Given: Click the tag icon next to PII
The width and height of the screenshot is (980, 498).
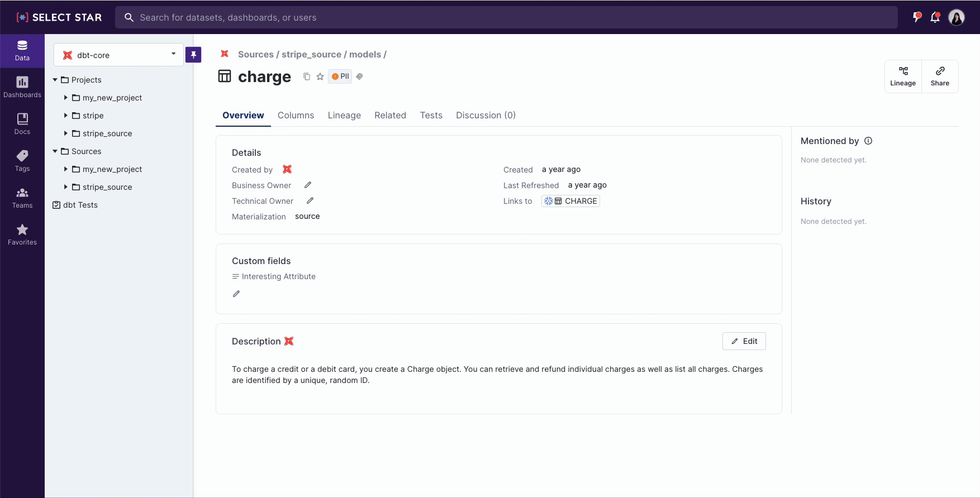Looking at the screenshot, I should (360, 76).
